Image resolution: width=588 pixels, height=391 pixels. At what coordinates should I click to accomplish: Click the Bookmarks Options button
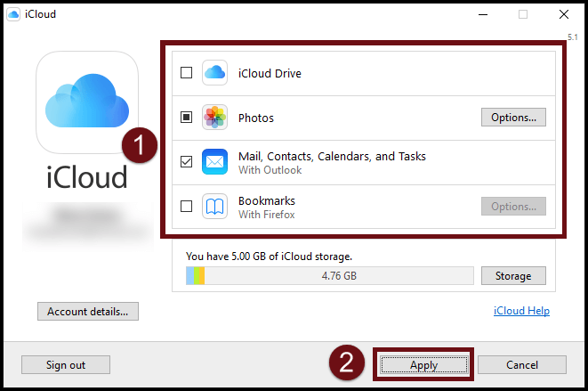pyautogui.click(x=513, y=207)
